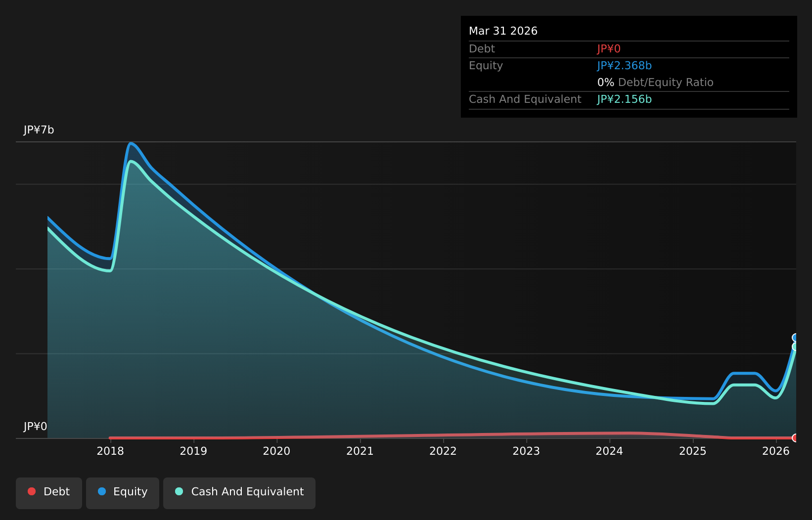Image resolution: width=812 pixels, height=520 pixels.
Task: Click the 0% Debt/Equity Ratio text
Action: [655, 83]
